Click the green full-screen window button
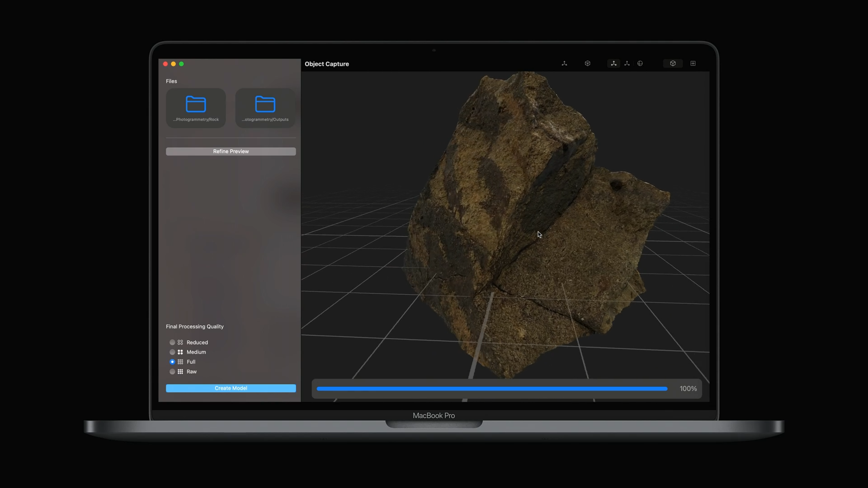Image resolution: width=868 pixels, height=488 pixels. tap(181, 64)
